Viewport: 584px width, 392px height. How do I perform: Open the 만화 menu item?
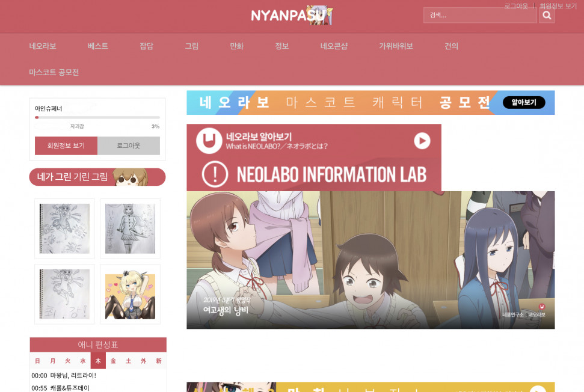[x=237, y=46]
